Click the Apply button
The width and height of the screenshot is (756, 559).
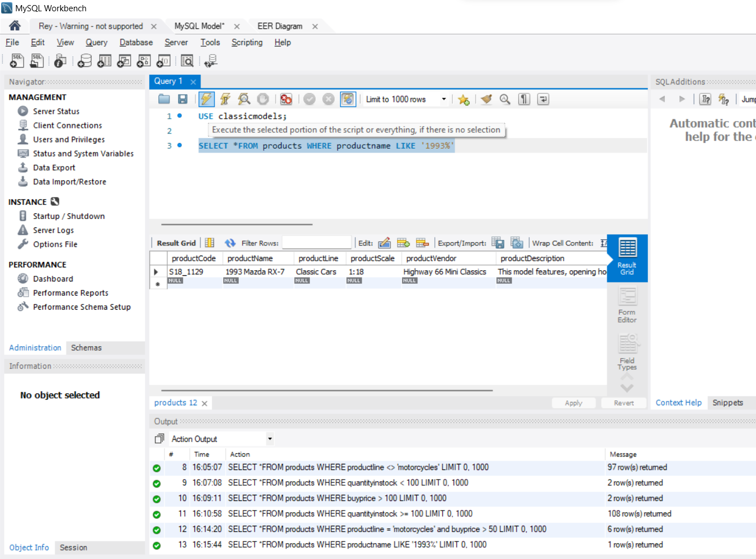[x=573, y=403]
